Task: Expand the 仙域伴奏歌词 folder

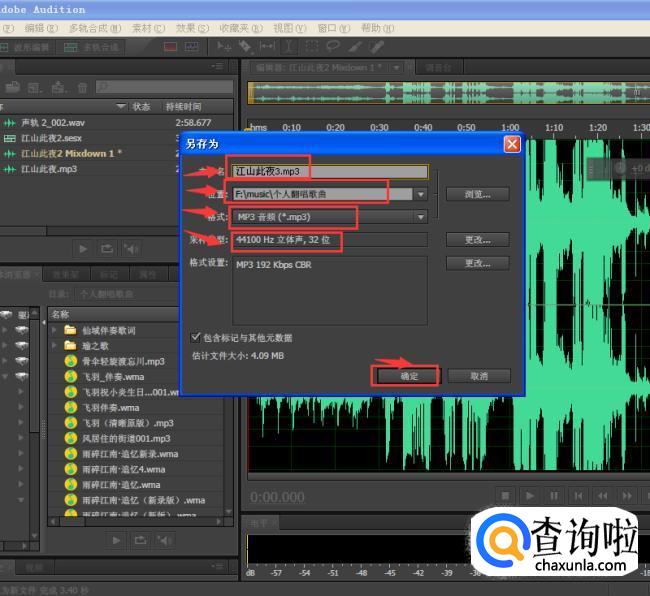Action: click(55, 330)
